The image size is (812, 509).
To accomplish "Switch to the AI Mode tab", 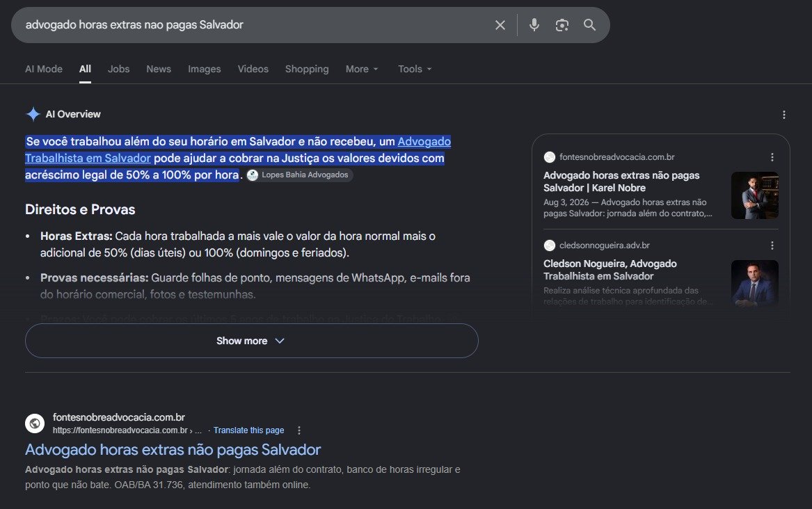I will click(x=44, y=69).
